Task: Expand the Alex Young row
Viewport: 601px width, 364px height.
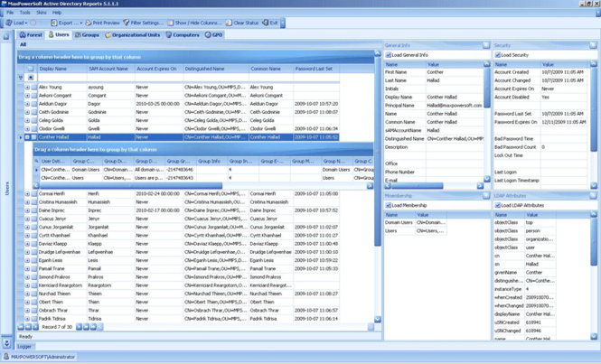Action: 27,88
